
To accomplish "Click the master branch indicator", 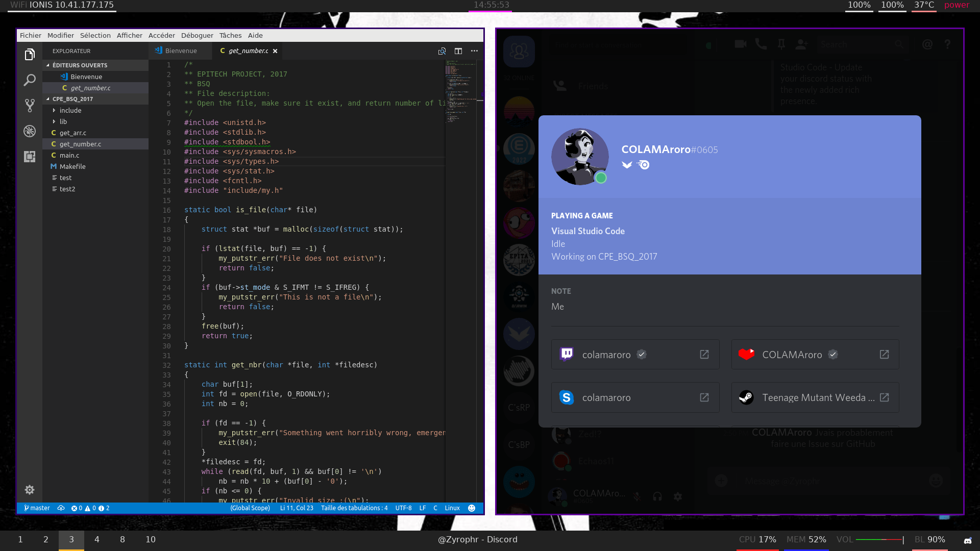I will point(37,508).
